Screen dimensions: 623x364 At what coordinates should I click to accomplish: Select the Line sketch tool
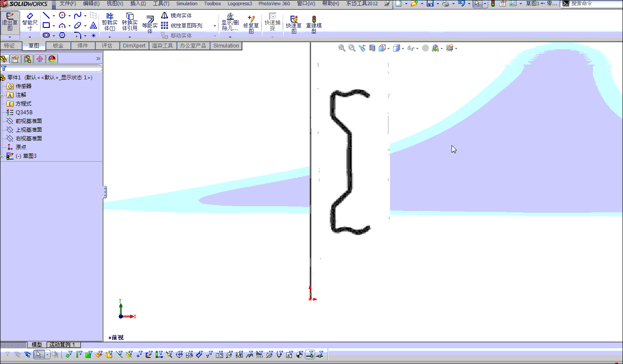(x=46, y=15)
